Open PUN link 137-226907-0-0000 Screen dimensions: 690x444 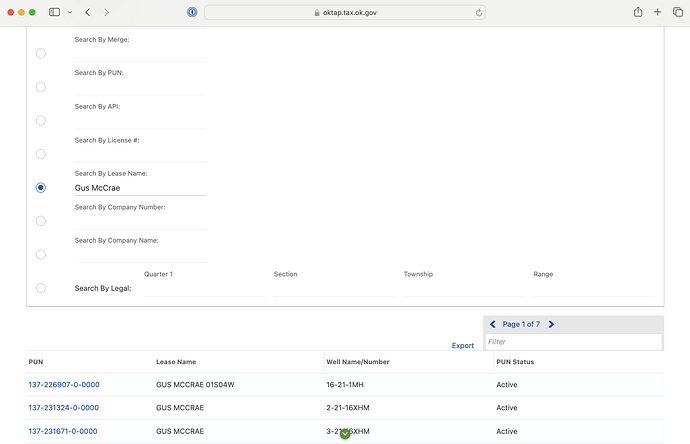64,385
